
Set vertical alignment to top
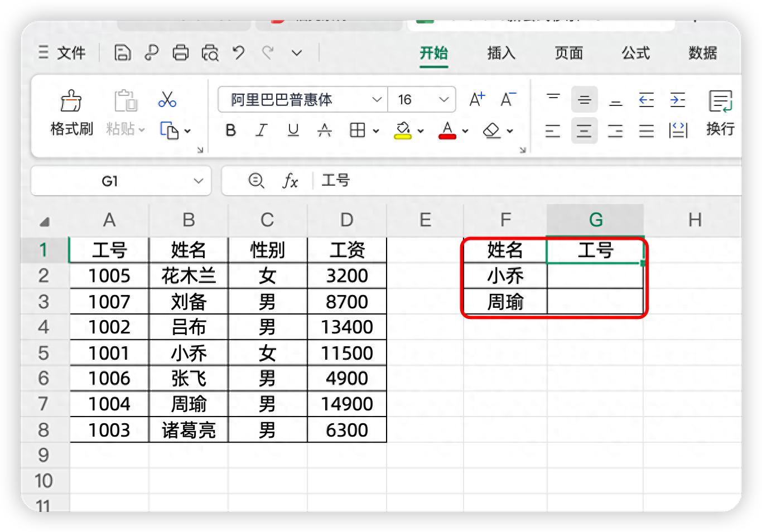[553, 100]
